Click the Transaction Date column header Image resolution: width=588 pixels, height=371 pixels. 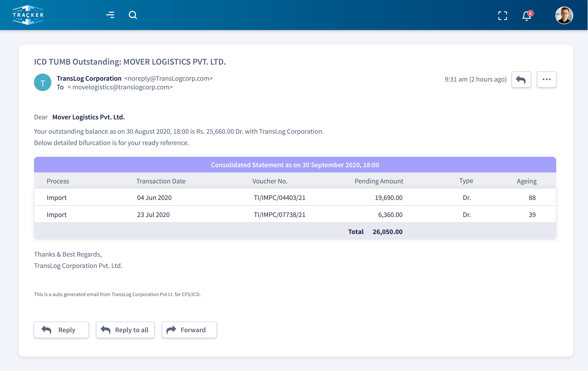[161, 181]
